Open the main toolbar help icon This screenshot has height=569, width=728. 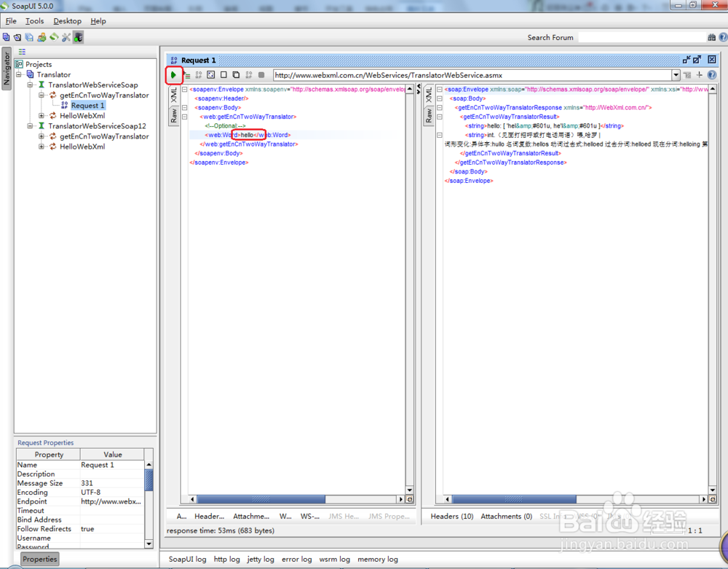tap(724, 37)
